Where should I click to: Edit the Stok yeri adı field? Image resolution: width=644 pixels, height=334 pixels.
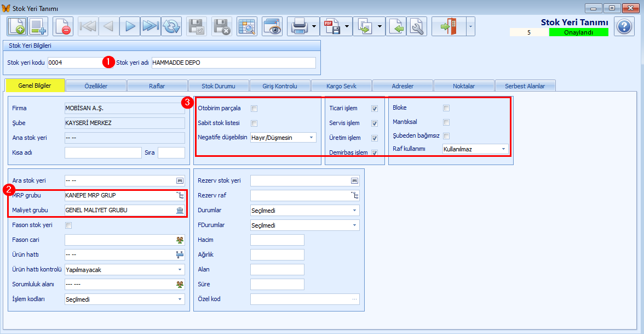coord(234,63)
